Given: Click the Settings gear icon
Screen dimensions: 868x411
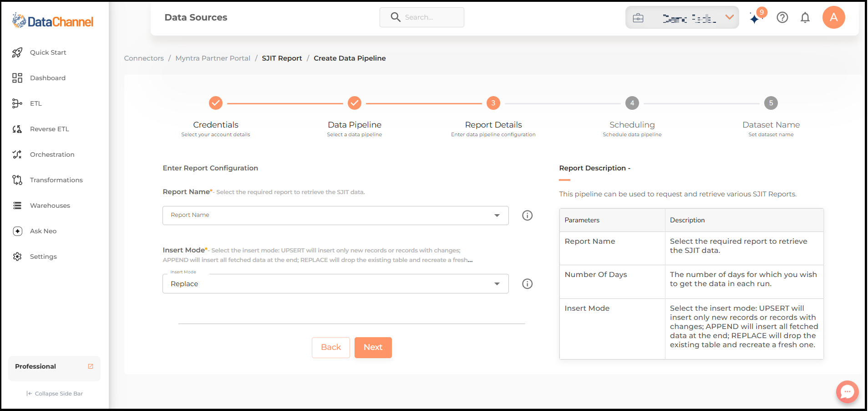Looking at the screenshot, I should (17, 257).
